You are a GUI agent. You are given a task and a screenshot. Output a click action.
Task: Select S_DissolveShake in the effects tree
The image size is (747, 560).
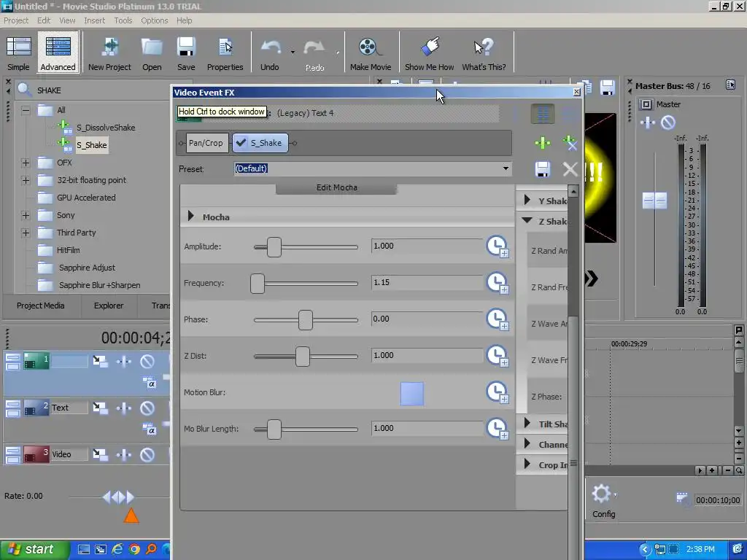tap(106, 128)
